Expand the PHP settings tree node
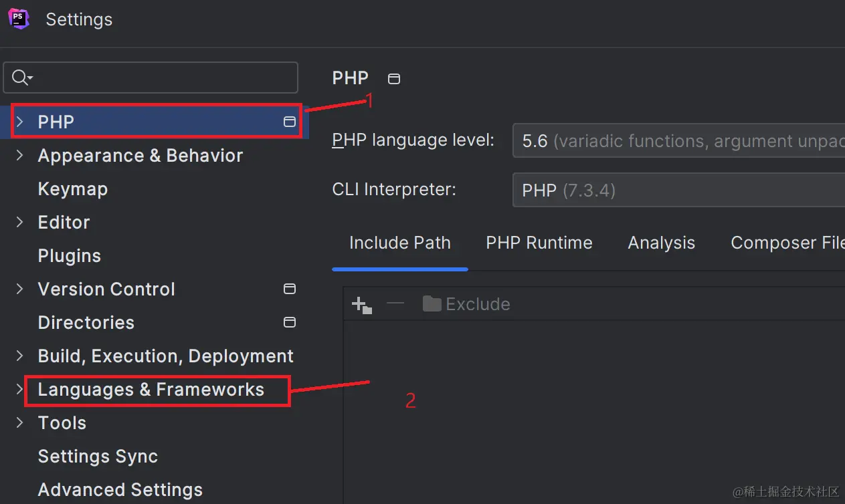Image resolution: width=845 pixels, height=504 pixels. [19, 122]
